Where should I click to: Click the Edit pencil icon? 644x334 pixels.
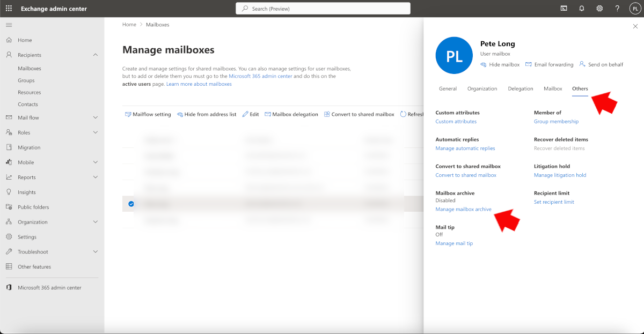[245, 114]
